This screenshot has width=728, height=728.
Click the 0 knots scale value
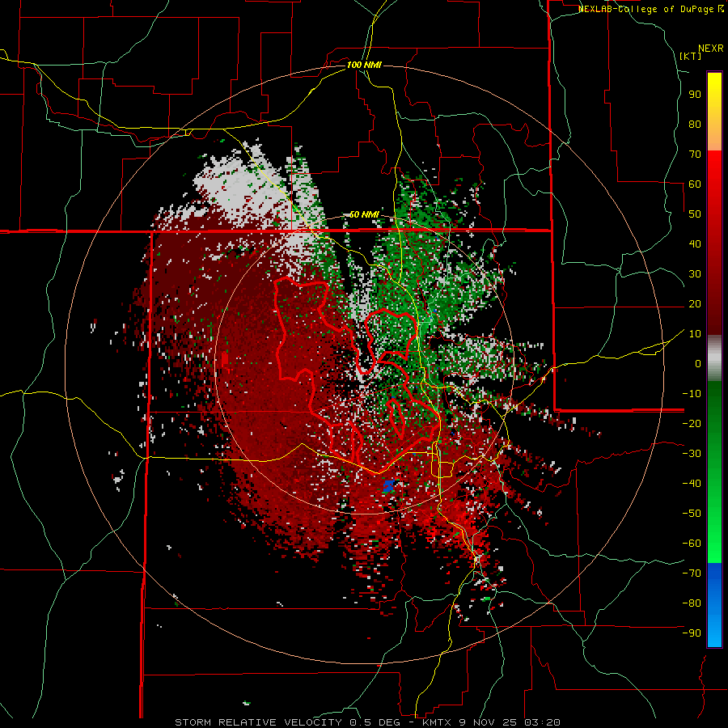tap(698, 363)
